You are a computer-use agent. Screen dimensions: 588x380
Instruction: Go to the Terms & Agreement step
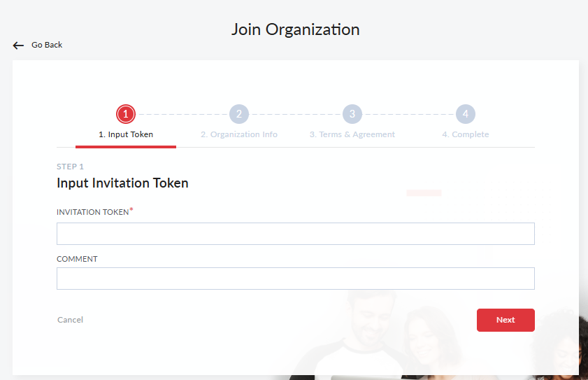pyautogui.click(x=352, y=134)
